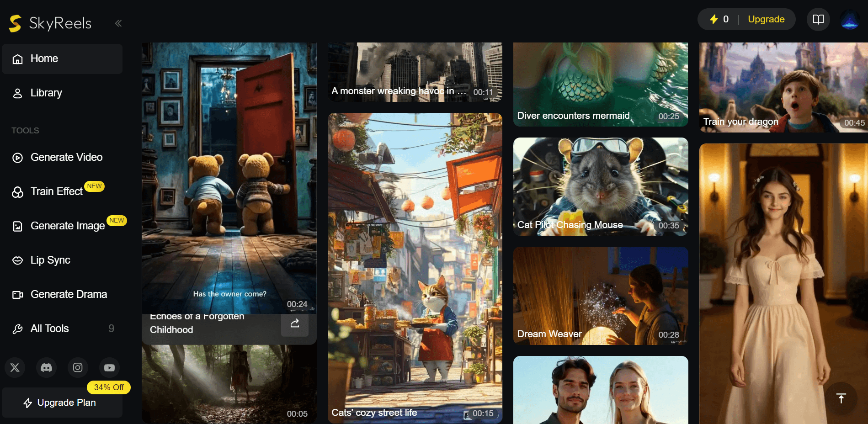
Task: Click the scroll-to-top arrow button
Action: tap(841, 398)
